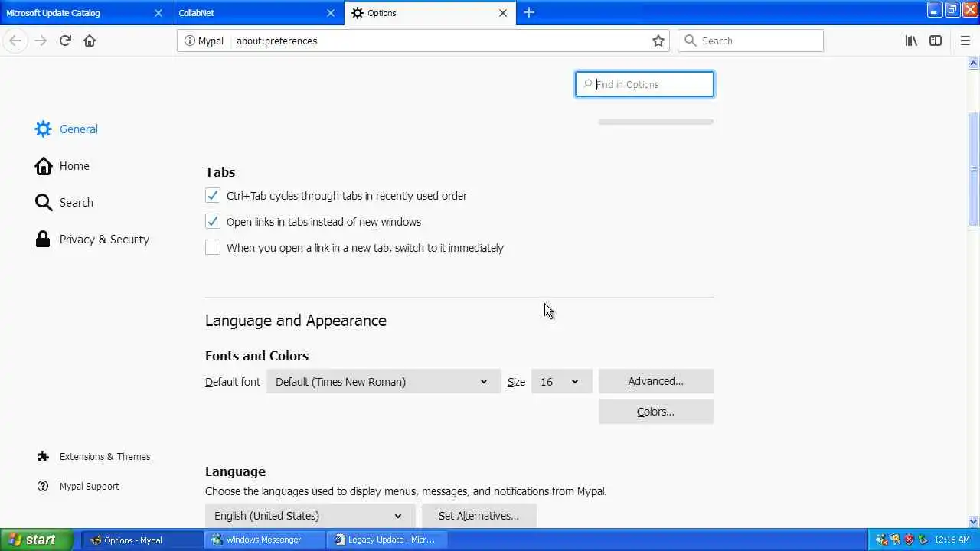The image size is (980, 551).
Task: Open the Library icon in toolbar
Action: tap(911, 41)
